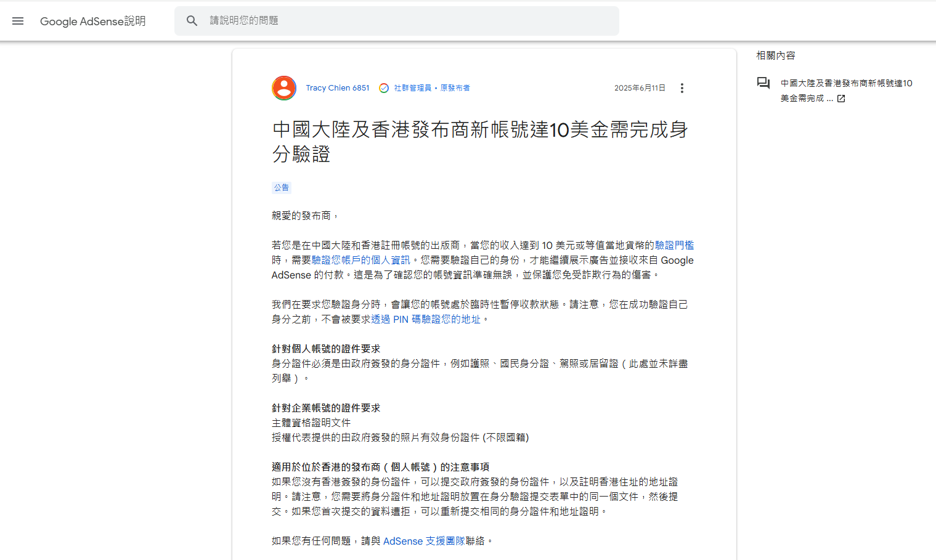This screenshot has width=936, height=560.
Task: Click the 針對企業帳號的證件要求 heading
Action: coord(326,408)
